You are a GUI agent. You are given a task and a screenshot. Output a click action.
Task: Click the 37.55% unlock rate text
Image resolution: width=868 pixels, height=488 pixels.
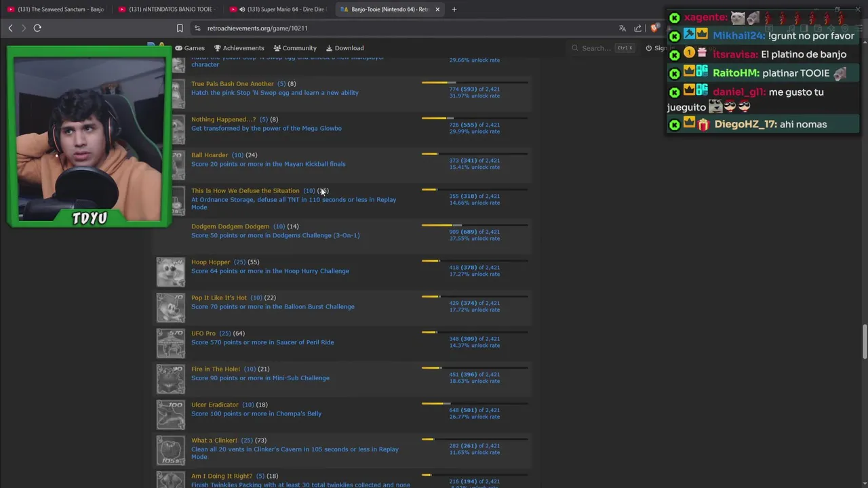[x=475, y=239]
